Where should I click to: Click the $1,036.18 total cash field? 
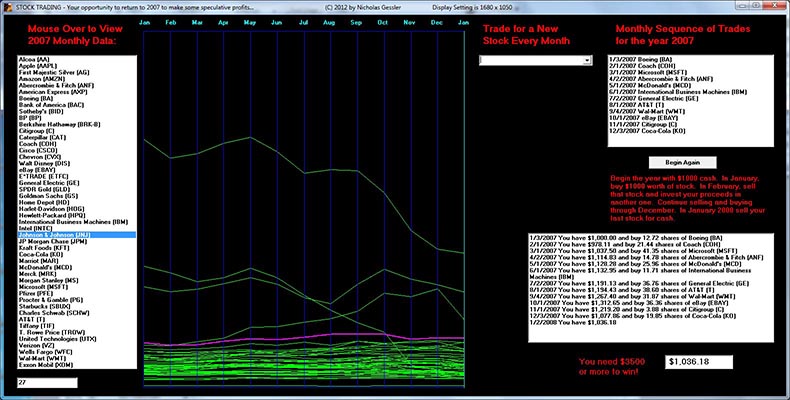click(699, 362)
